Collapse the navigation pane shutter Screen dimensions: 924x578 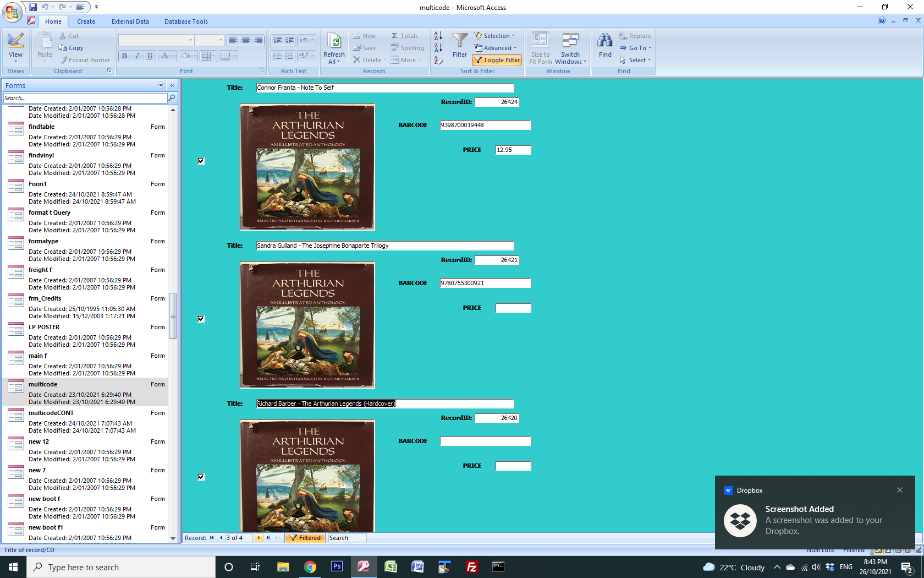(172, 85)
